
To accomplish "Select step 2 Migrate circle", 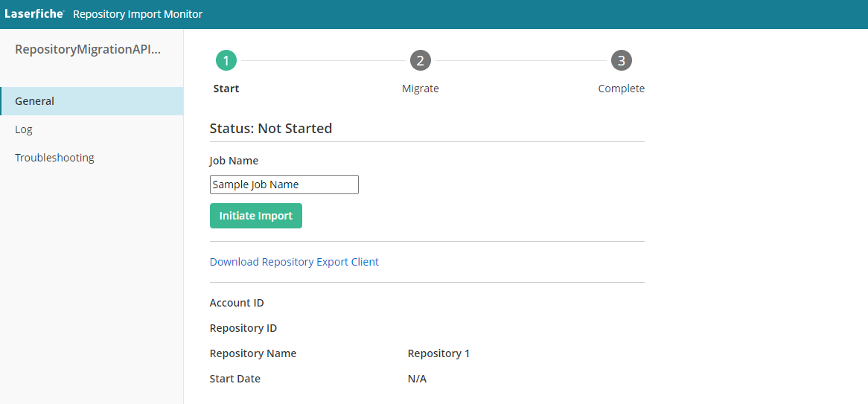I will 421,60.
